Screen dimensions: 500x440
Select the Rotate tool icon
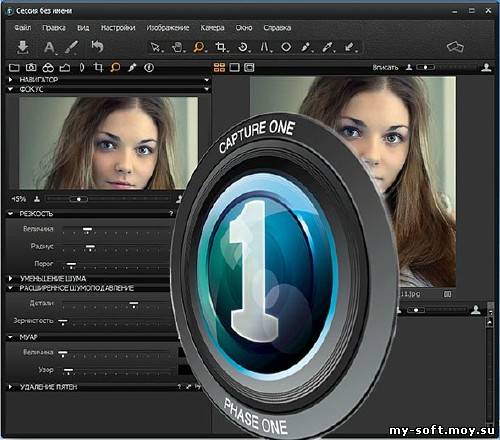[x=243, y=47]
